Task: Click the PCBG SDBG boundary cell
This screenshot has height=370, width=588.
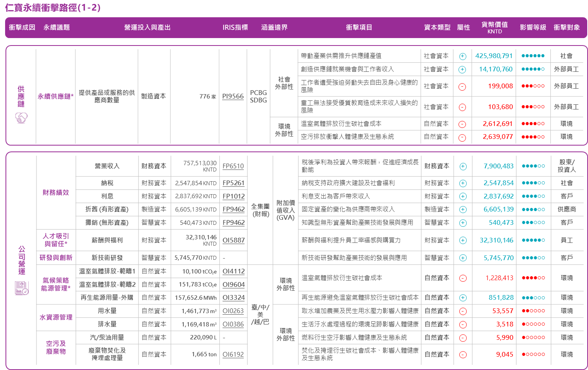Action: tap(258, 96)
